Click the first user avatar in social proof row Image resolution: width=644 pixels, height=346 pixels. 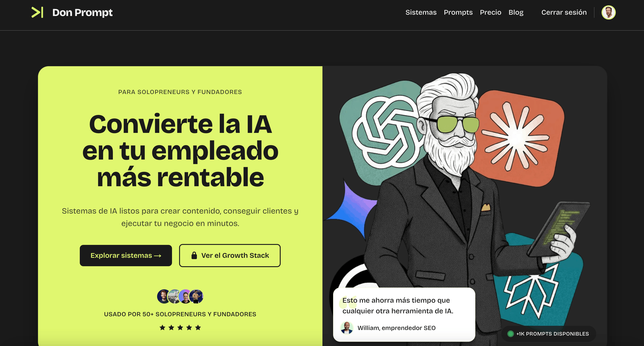(164, 296)
